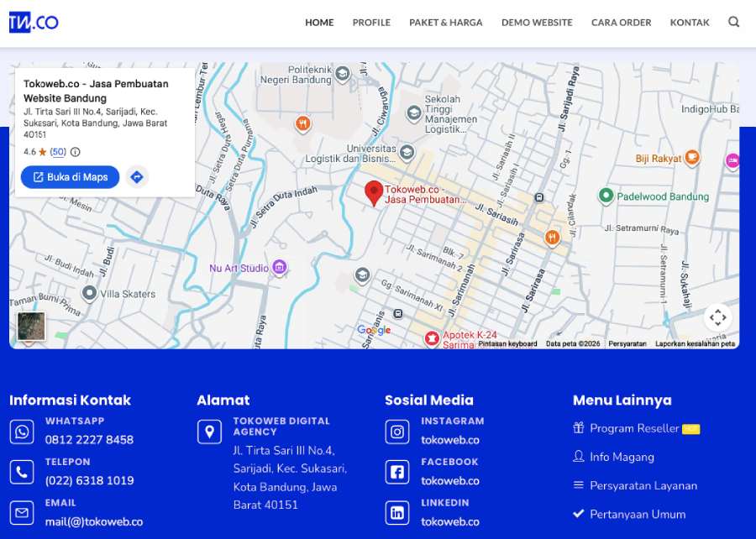Click the Facebook icon

(x=397, y=472)
